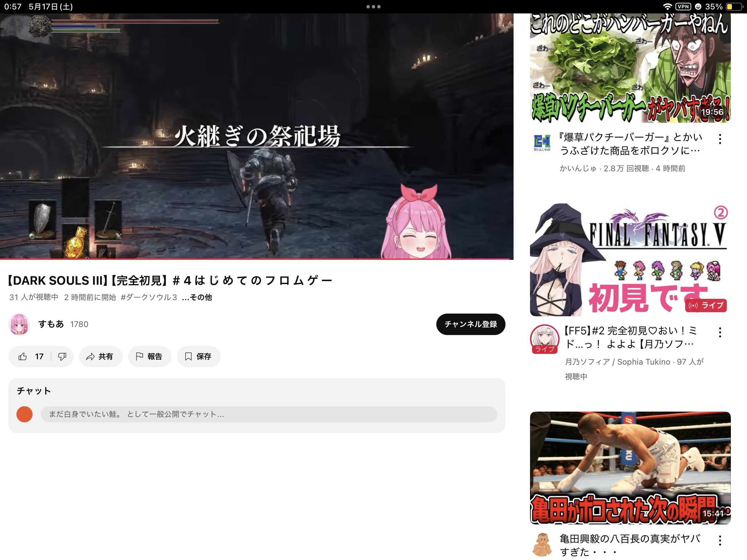747x560 pixels.
Task: Tap the thumbs-down dislike icon
Action: (x=62, y=357)
